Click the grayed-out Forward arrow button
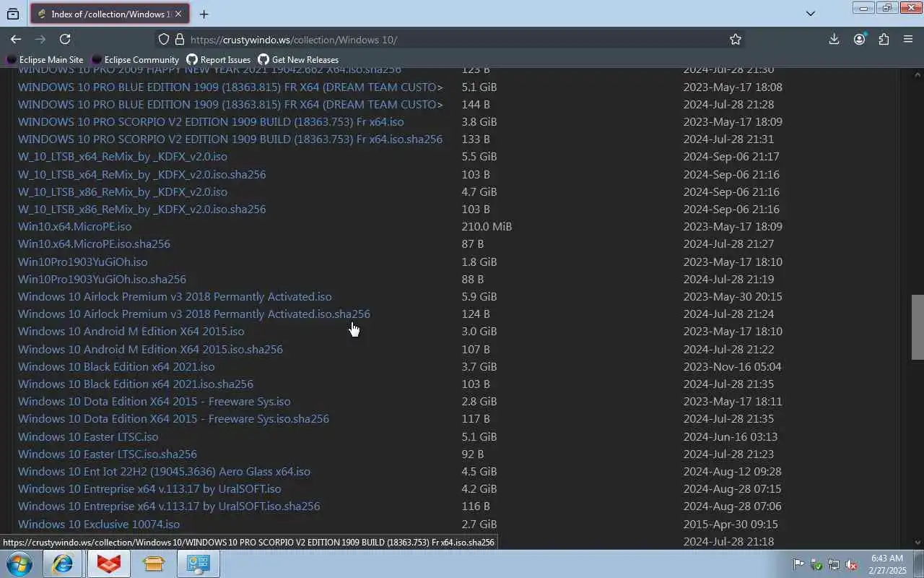This screenshot has width=924, height=578. click(x=40, y=39)
